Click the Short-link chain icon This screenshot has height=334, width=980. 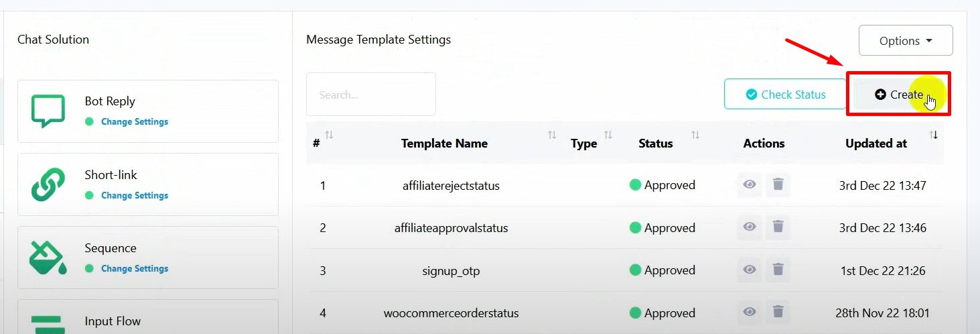coord(48,184)
